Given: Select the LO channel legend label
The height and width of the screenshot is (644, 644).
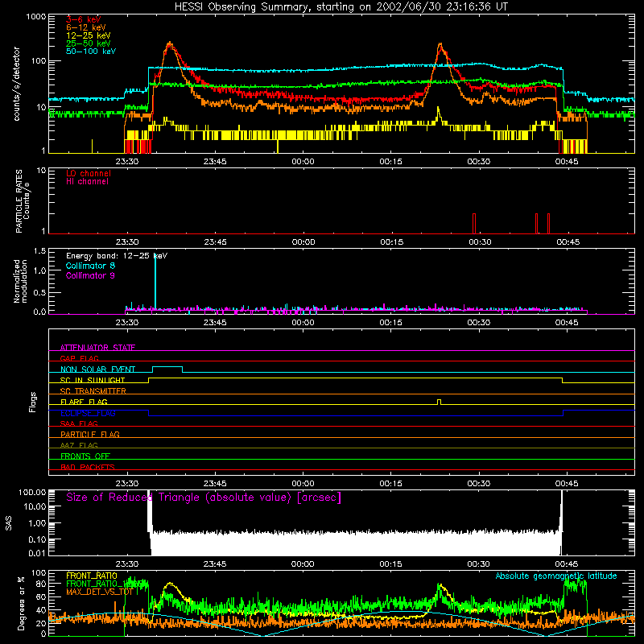Looking at the screenshot, I should 89,173.
